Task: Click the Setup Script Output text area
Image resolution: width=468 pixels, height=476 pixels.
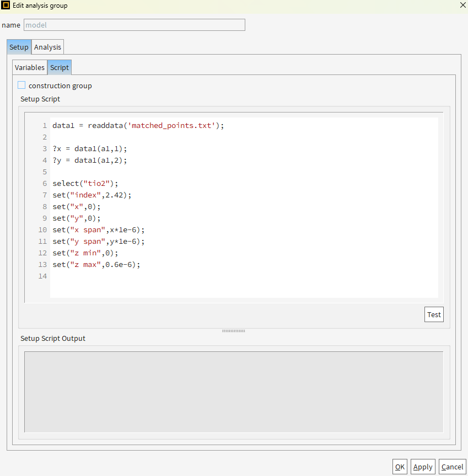Action: pyautogui.click(x=234, y=392)
